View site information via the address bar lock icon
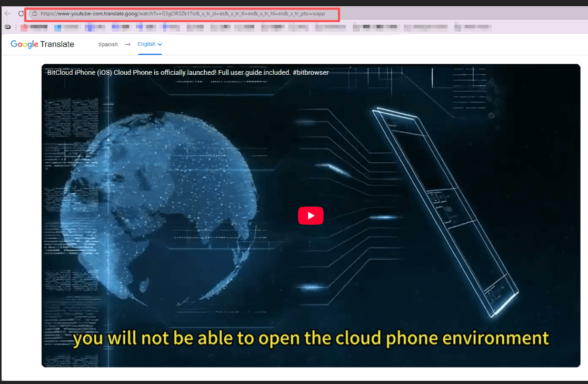Image resolution: width=588 pixels, height=384 pixels. [35, 14]
